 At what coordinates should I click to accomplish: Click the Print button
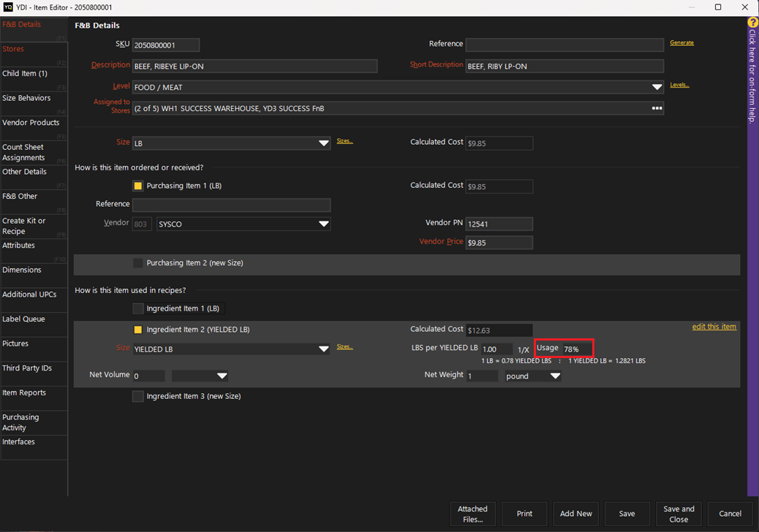point(524,514)
